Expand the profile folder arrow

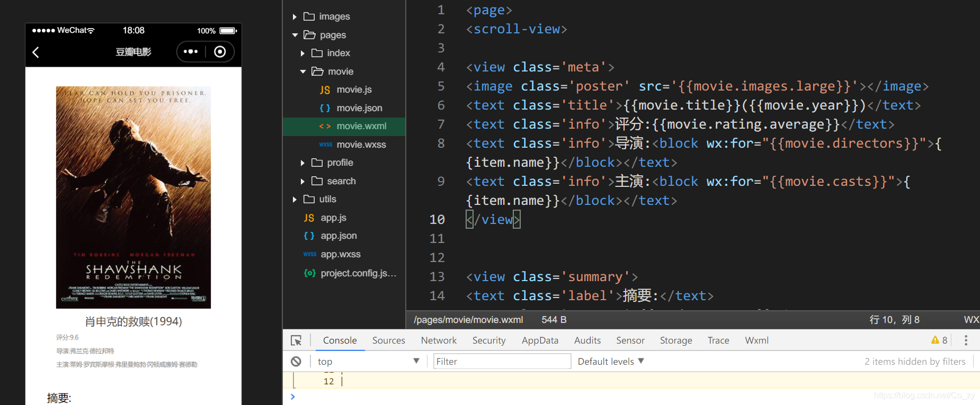(x=302, y=163)
